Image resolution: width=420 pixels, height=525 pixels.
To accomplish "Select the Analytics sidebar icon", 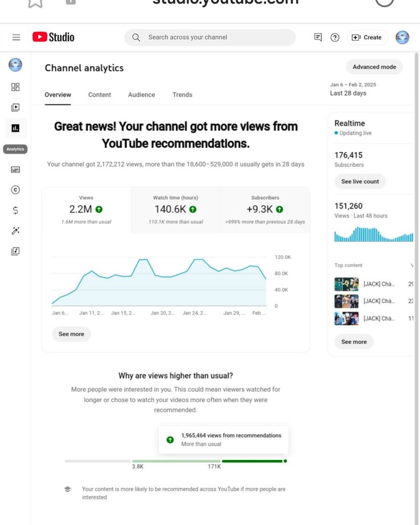I will point(15,129).
